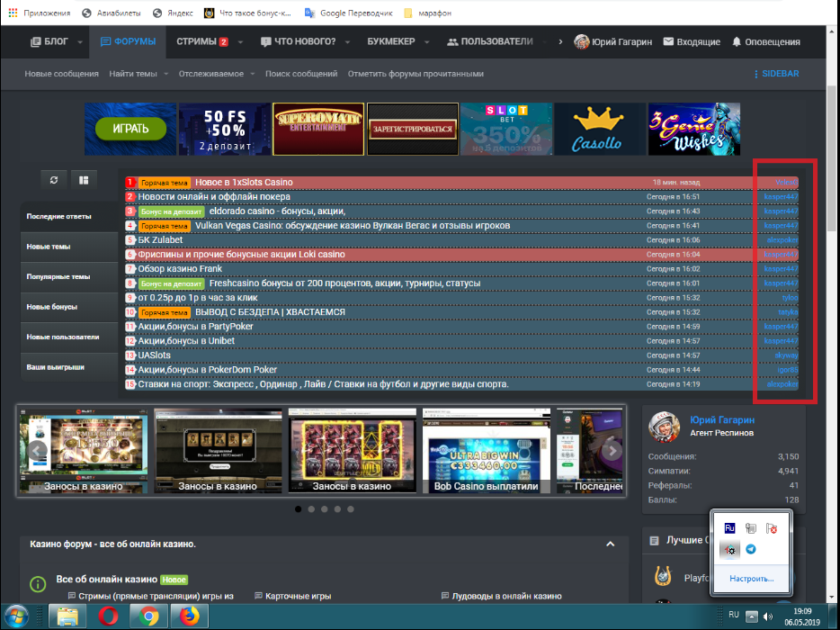The height and width of the screenshot is (630, 840).
Task: Open the Карточные игры subforum
Action: pyautogui.click(x=298, y=596)
